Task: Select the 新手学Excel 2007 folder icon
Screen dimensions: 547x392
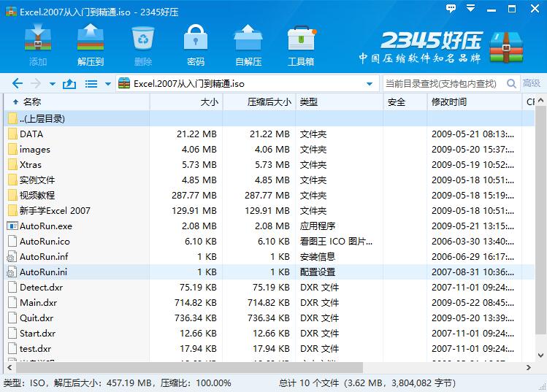Action: [12, 211]
